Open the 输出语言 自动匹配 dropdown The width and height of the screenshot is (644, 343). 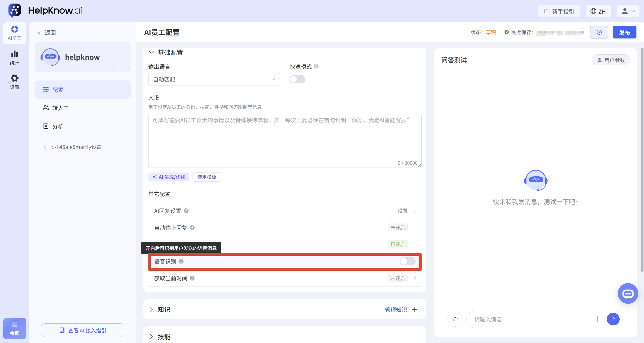214,79
